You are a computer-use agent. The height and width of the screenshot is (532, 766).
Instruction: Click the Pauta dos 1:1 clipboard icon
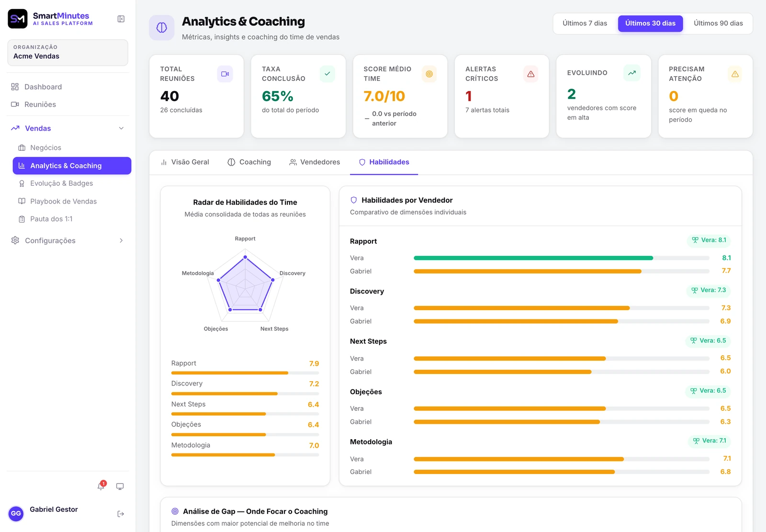coord(22,219)
